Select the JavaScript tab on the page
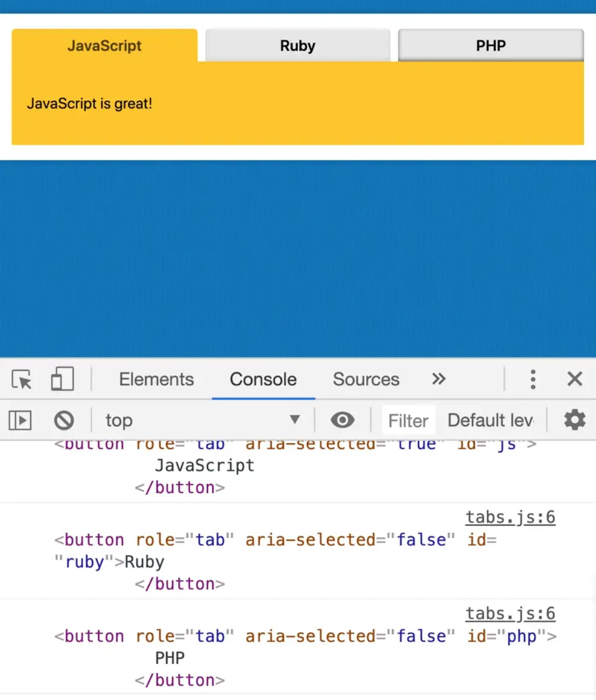 (x=104, y=46)
